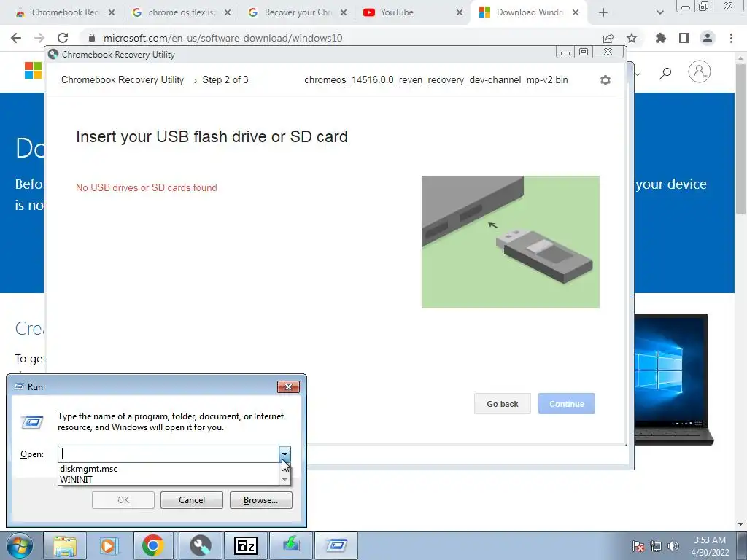Focus the Run Open text field
Image resolution: width=747 pixels, height=560 pixels.
[169, 454]
